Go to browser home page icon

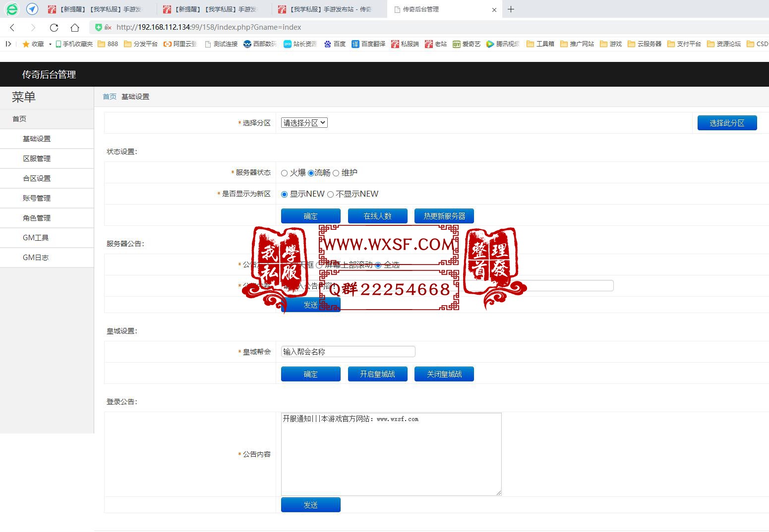[x=75, y=27]
